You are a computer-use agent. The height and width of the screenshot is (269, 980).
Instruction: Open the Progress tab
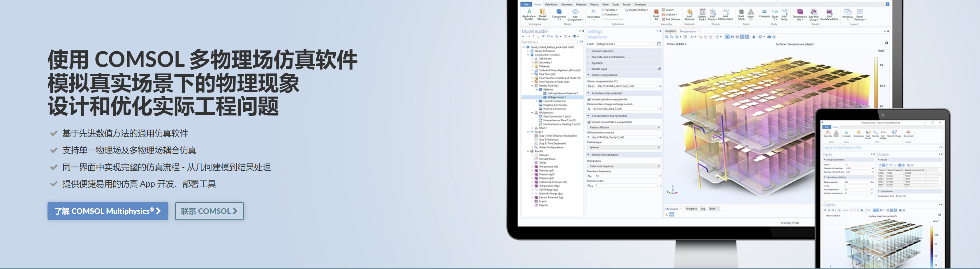tap(691, 209)
